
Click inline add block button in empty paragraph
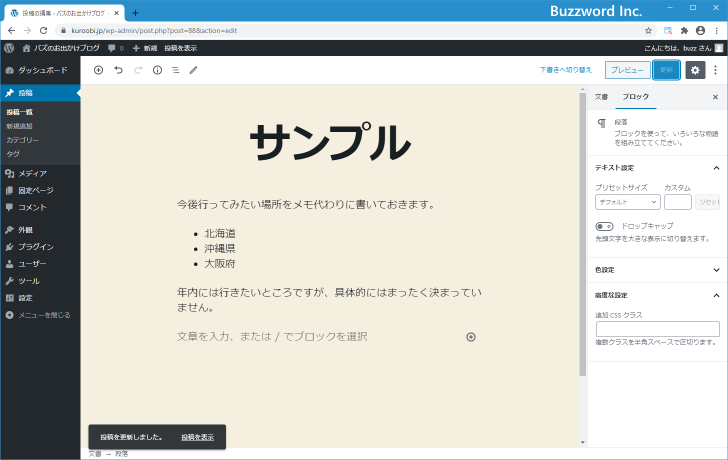(471, 337)
